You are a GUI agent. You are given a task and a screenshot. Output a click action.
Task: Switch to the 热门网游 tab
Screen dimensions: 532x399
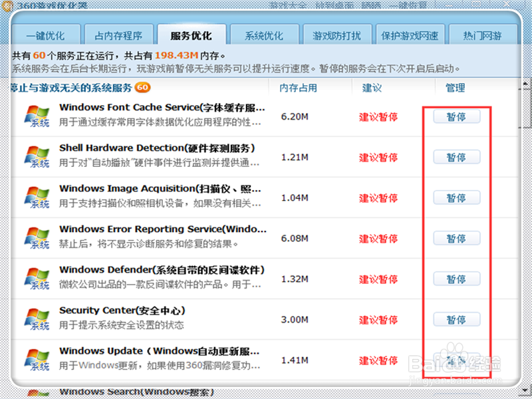(x=483, y=35)
